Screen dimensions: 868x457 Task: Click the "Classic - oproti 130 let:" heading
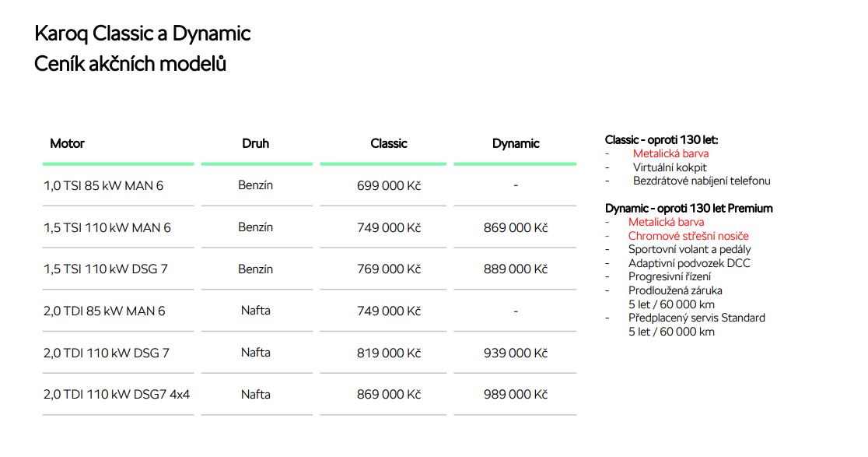point(661,140)
